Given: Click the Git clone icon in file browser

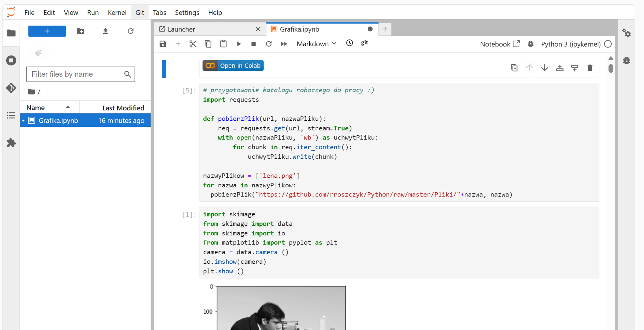Looking at the screenshot, I should click(39, 53).
